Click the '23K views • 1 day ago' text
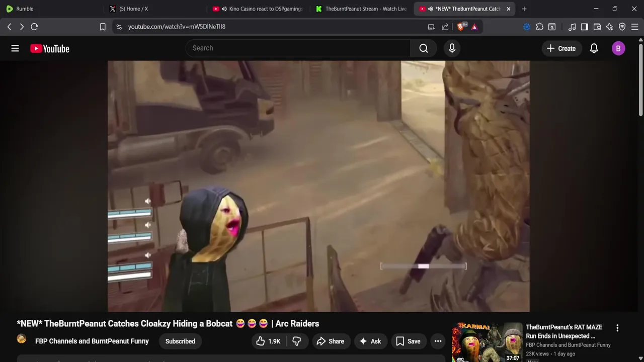Viewport: 644px width, 362px height. (x=550, y=354)
